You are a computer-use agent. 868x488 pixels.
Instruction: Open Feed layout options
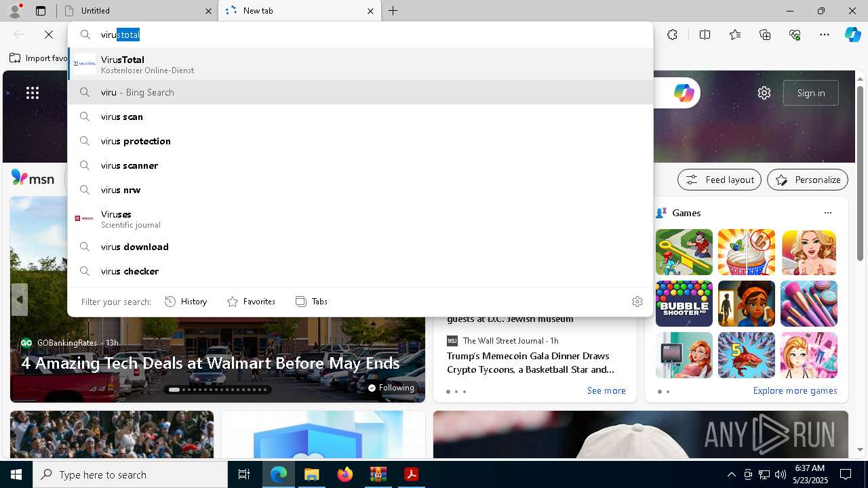[x=719, y=180]
